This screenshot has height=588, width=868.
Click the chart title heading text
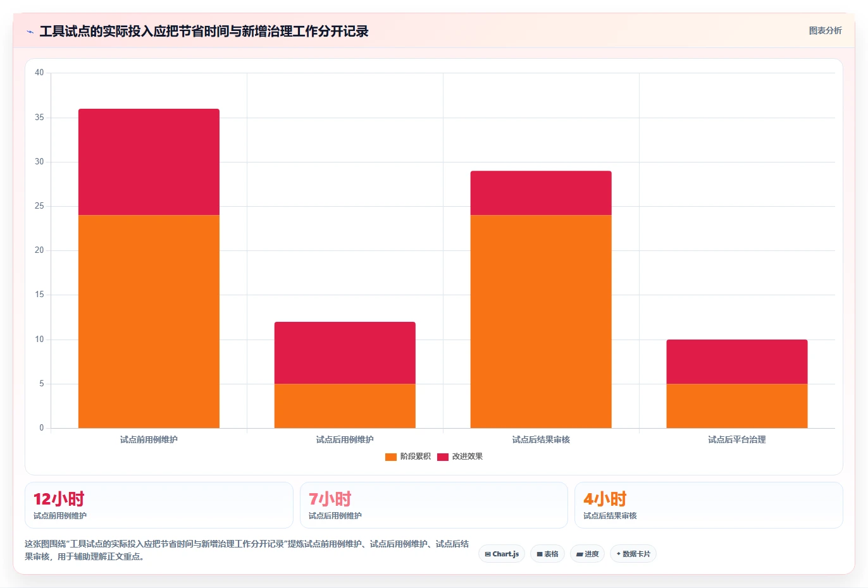click(204, 31)
